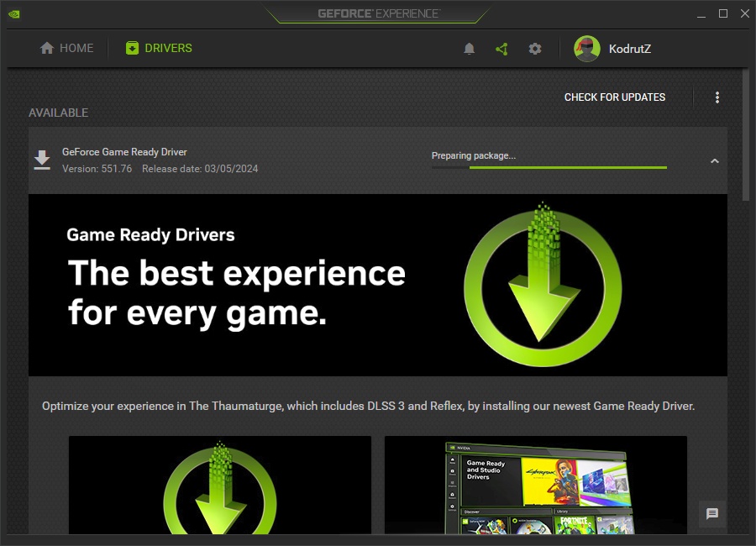
Task: Open the green download arrow thumbnail
Action: tap(220, 485)
